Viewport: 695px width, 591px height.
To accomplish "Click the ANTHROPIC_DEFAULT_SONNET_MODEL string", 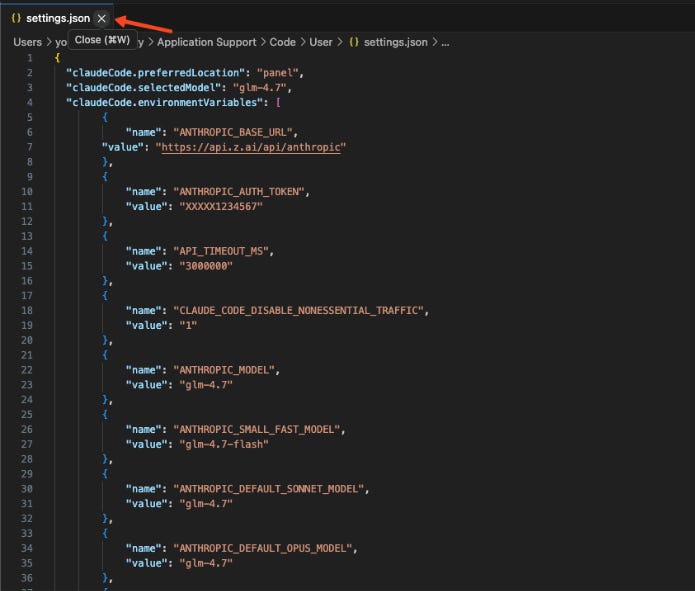I will 269,489.
